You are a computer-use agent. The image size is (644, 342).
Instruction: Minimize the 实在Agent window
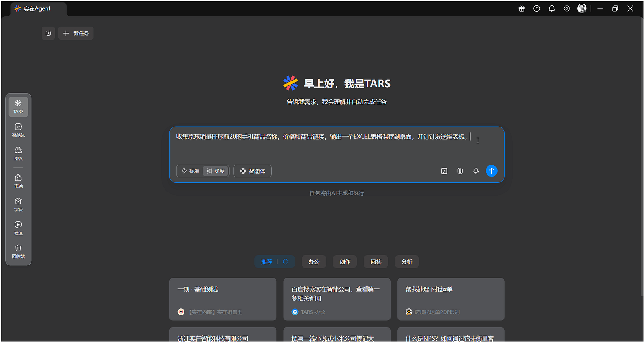600,8
